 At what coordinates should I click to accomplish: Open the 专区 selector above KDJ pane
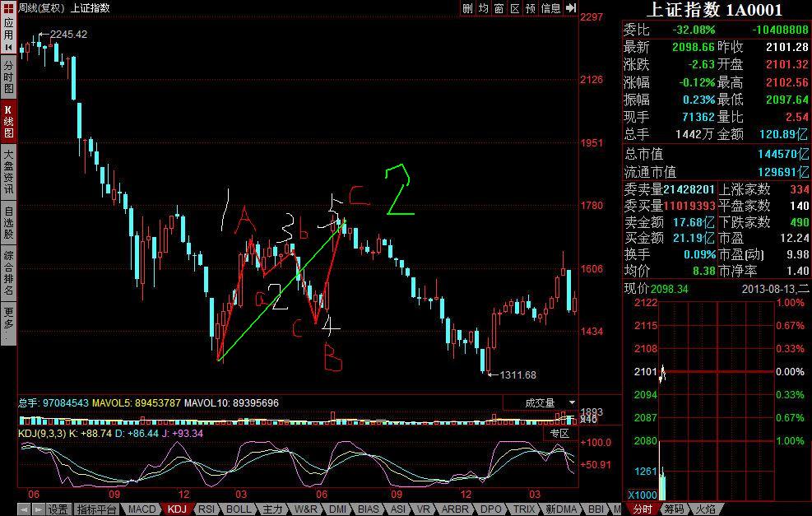click(x=560, y=433)
